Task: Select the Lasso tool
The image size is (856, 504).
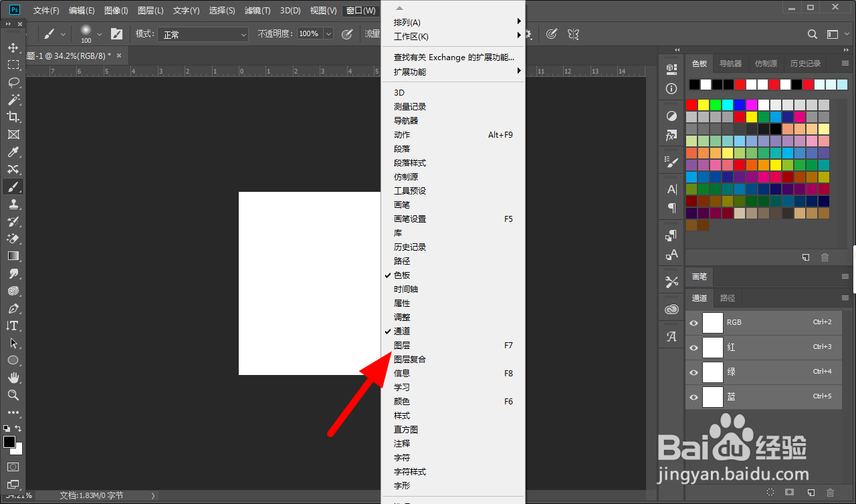Action: (x=13, y=82)
